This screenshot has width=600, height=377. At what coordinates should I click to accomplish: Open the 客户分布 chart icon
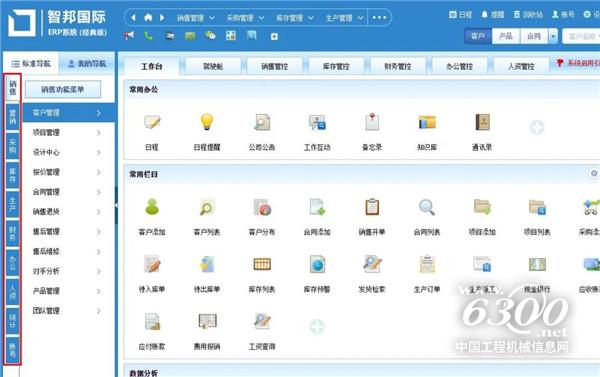coord(262,207)
